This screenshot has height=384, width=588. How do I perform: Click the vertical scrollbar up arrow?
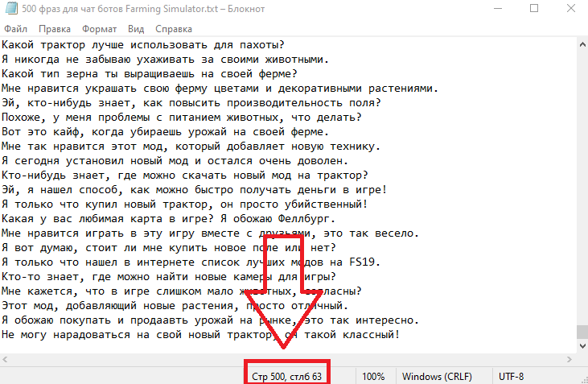coord(582,44)
